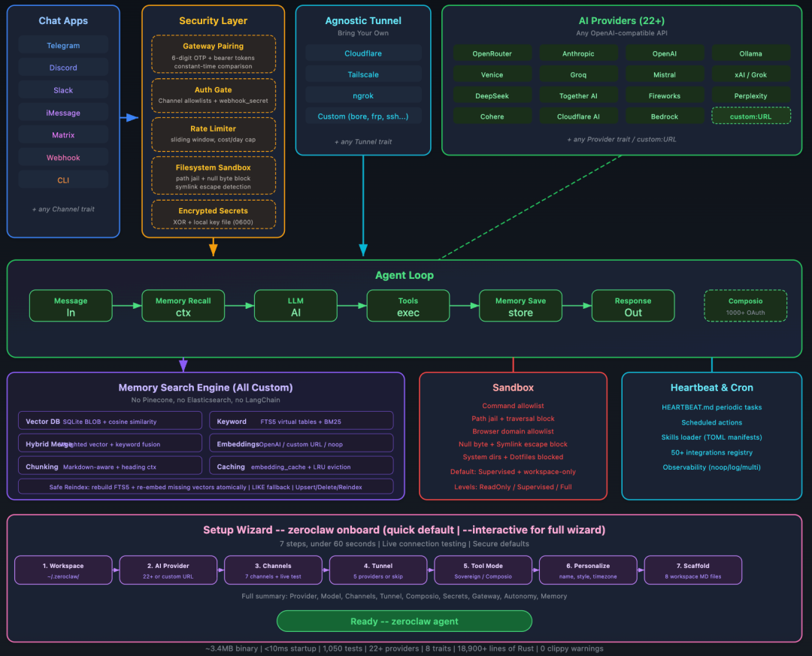
Task: Click the Rate Limiter box
Action: tap(214, 134)
